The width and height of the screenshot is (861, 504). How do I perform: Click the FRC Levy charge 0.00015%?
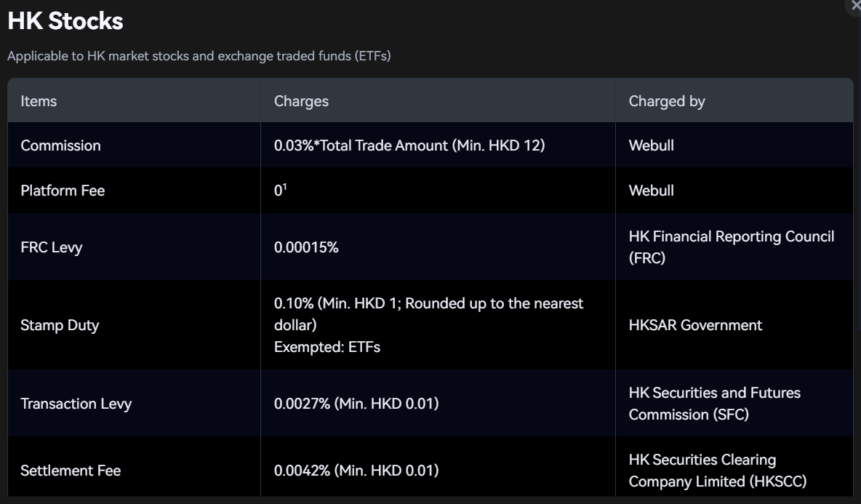306,247
